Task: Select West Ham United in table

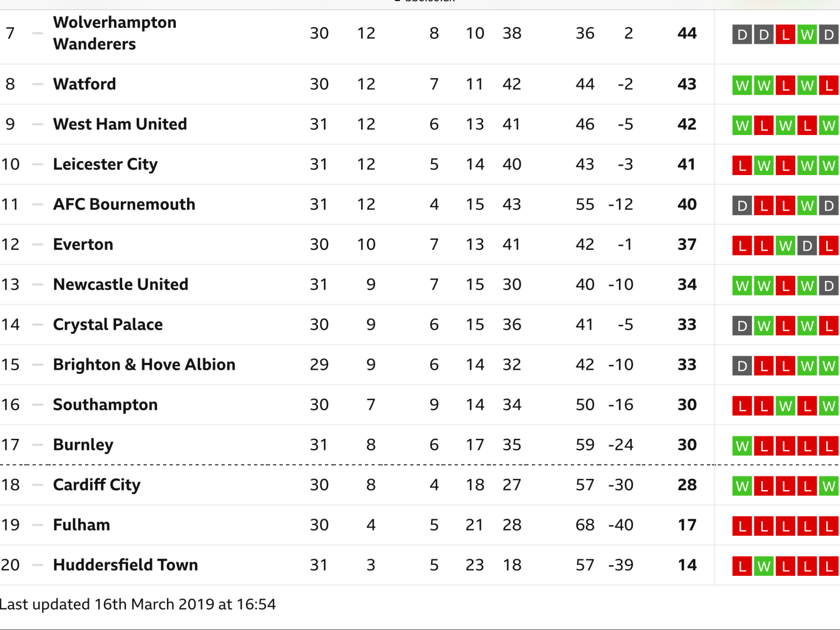Action: 120,124
